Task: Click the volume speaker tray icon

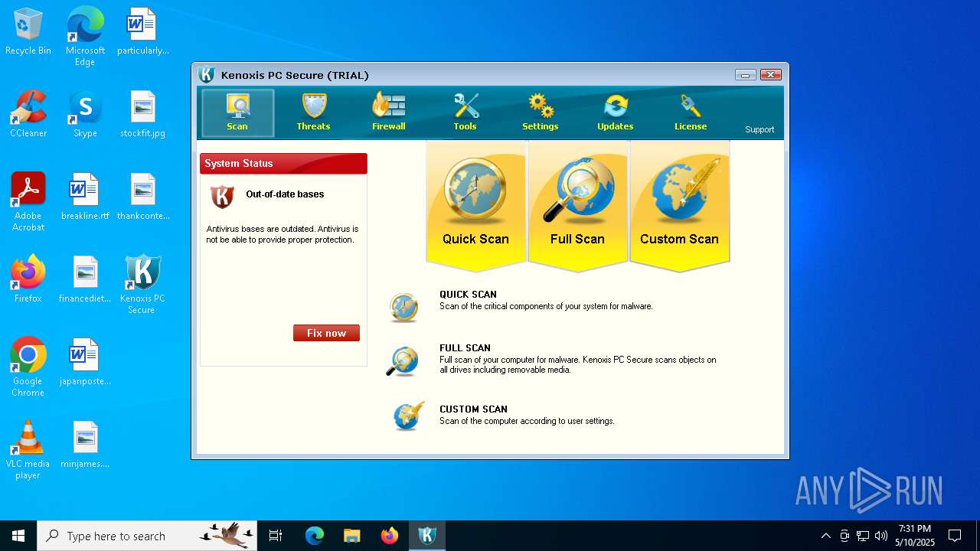Action: coord(881,536)
